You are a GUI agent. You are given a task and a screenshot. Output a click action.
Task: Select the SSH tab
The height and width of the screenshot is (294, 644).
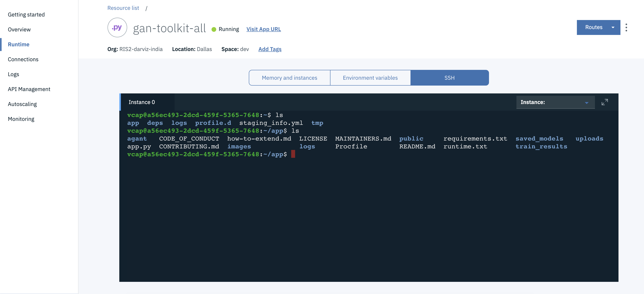point(449,77)
